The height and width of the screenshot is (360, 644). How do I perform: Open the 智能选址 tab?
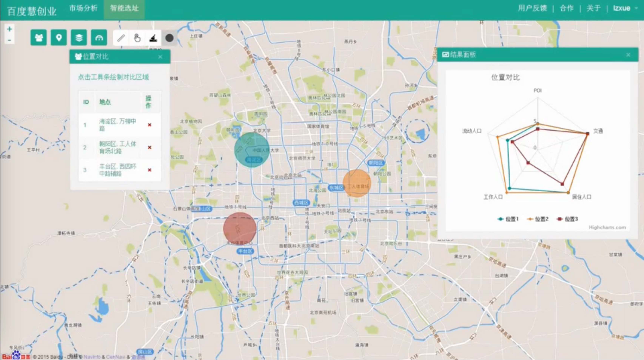(124, 8)
